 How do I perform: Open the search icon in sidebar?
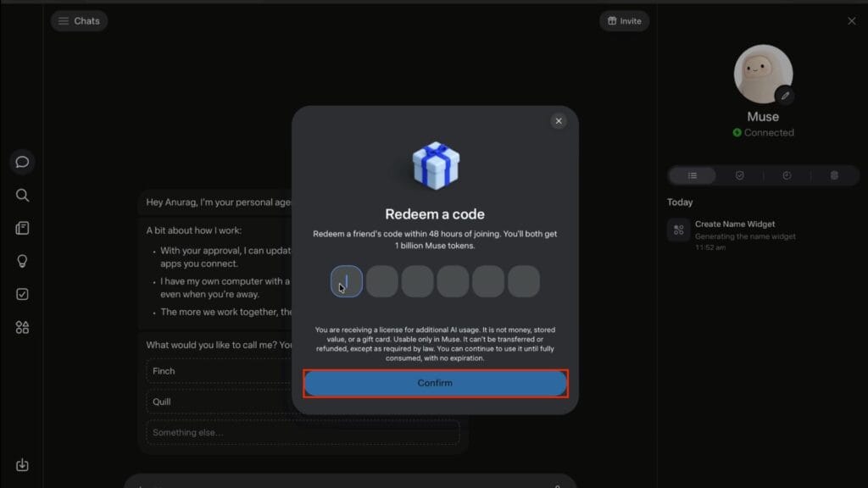22,196
